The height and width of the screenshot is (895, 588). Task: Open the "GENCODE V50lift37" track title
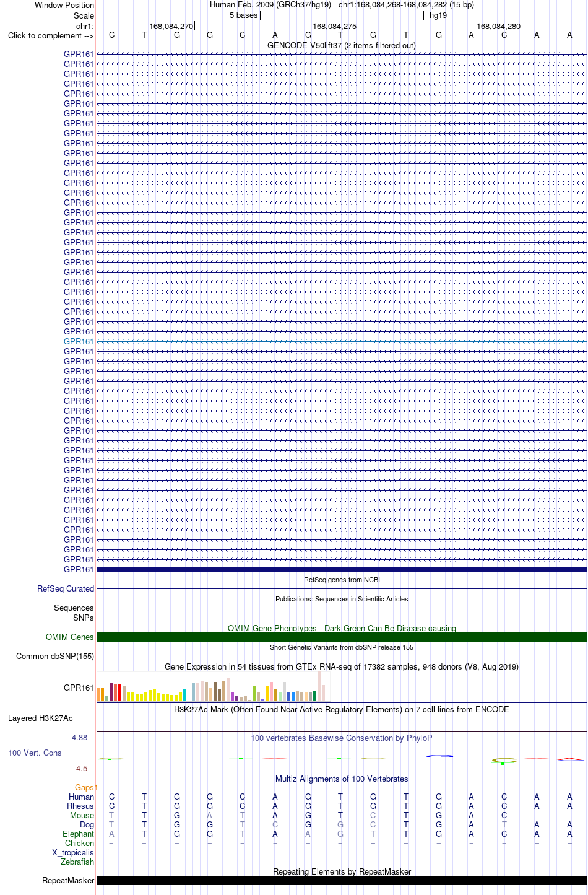click(342, 45)
